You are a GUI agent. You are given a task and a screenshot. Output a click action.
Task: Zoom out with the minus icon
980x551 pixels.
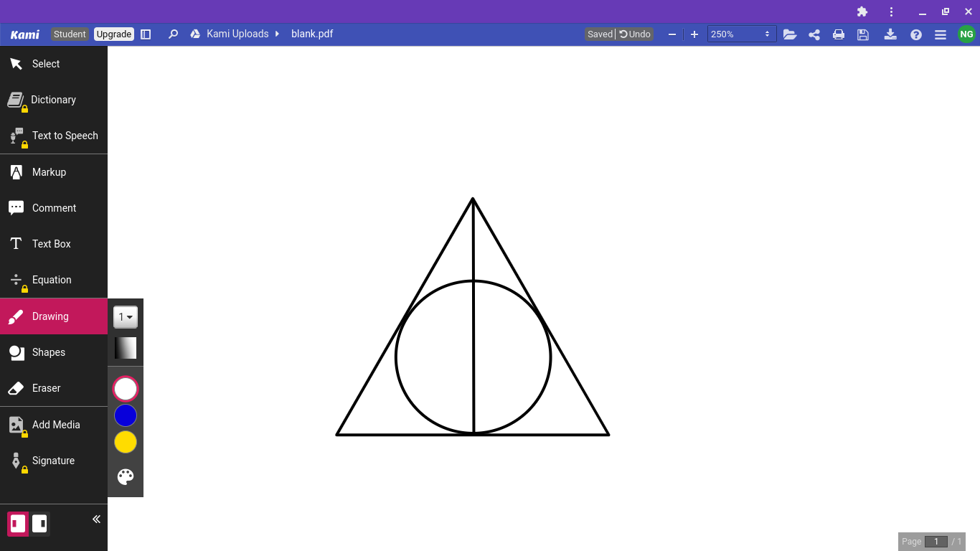coord(672,34)
